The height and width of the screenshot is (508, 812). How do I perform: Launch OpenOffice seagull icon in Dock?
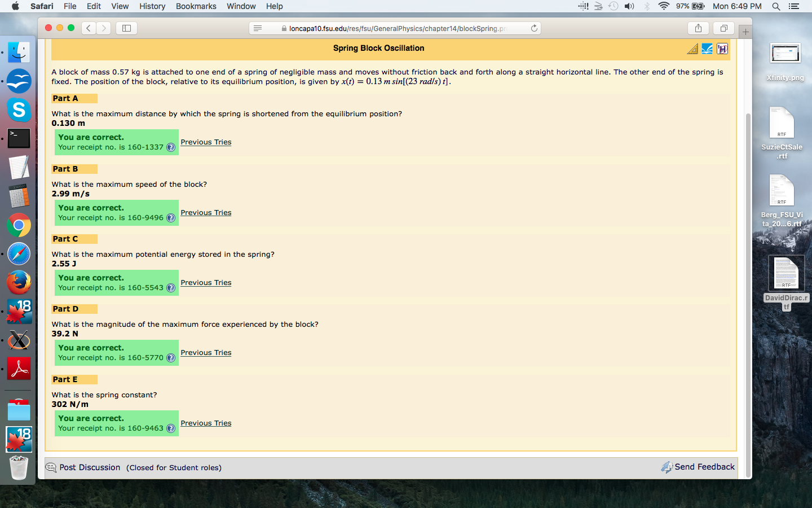19,81
